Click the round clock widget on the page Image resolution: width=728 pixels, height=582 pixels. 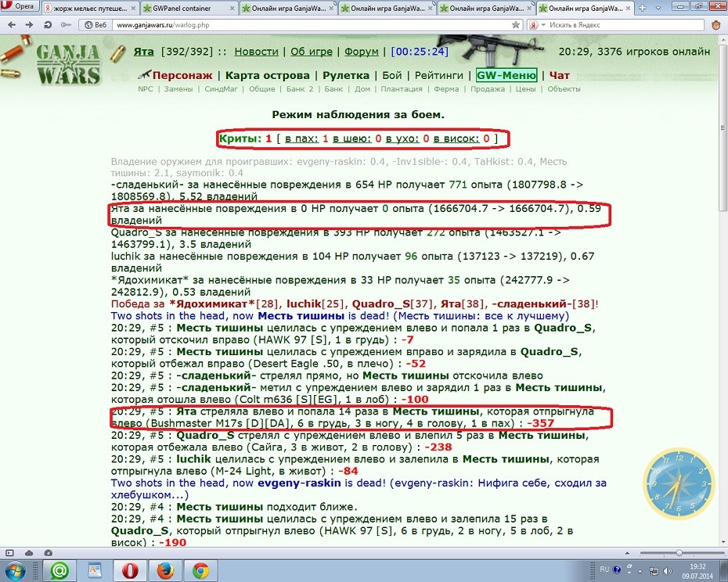679,485
